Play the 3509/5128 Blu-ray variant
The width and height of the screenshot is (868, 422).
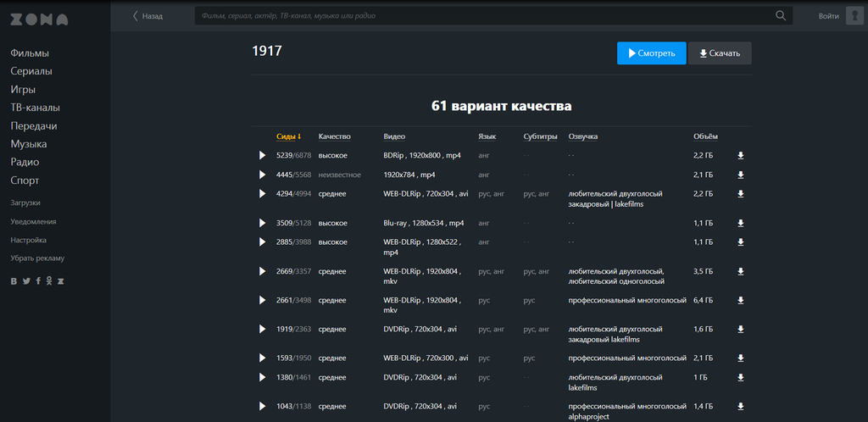tap(263, 223)
